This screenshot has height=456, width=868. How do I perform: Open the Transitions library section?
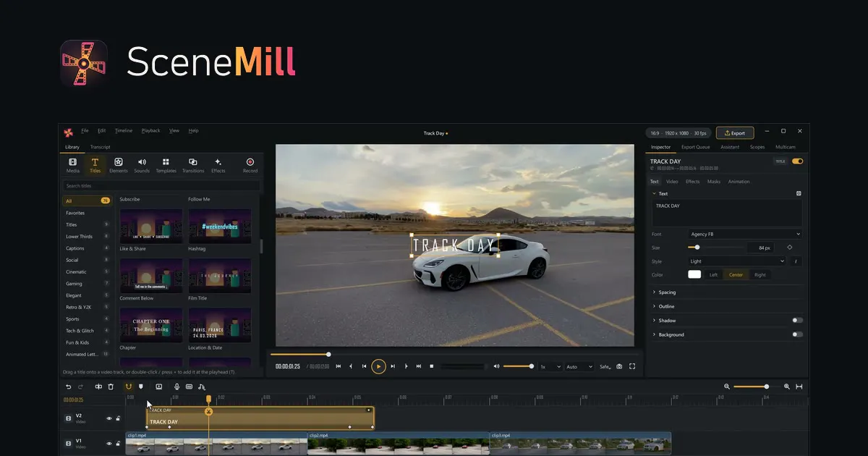click(193, 165)
